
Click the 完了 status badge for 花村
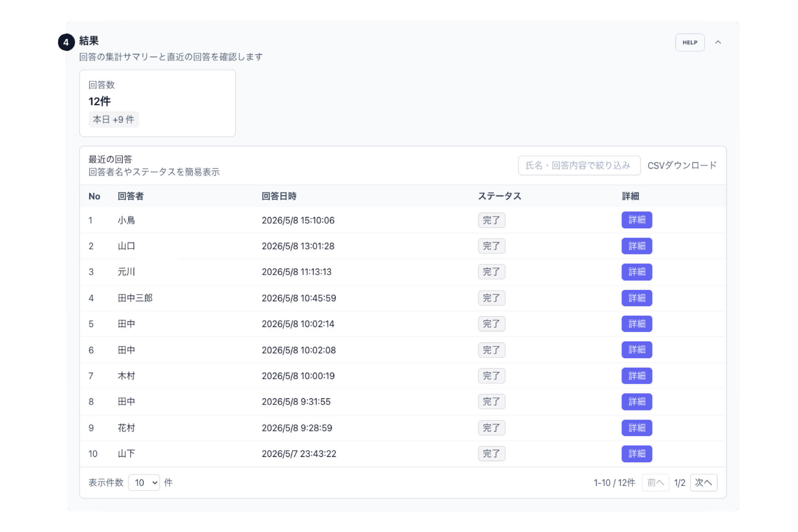tap(491, 428)
